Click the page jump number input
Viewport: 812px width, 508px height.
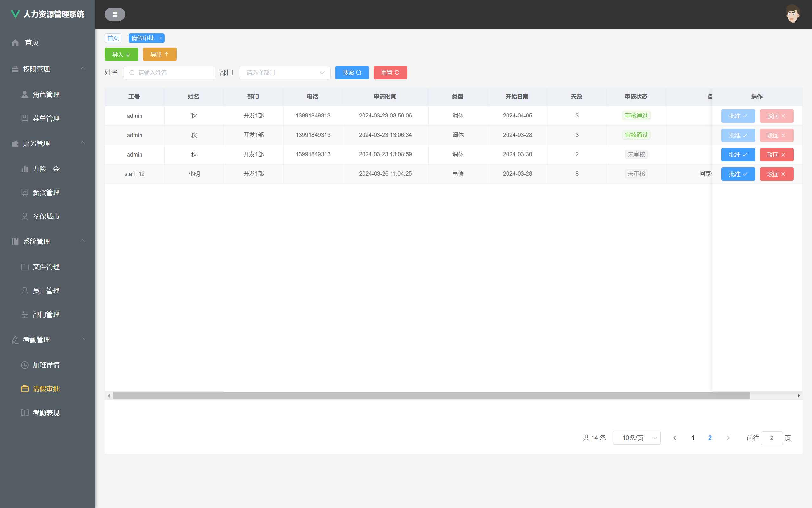tap(771, 438)
